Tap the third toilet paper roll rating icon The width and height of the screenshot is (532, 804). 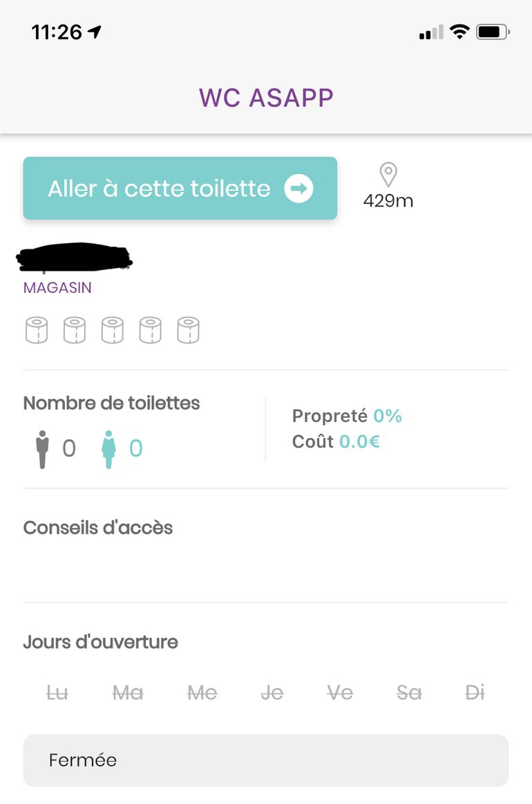[x=113, y=330]
